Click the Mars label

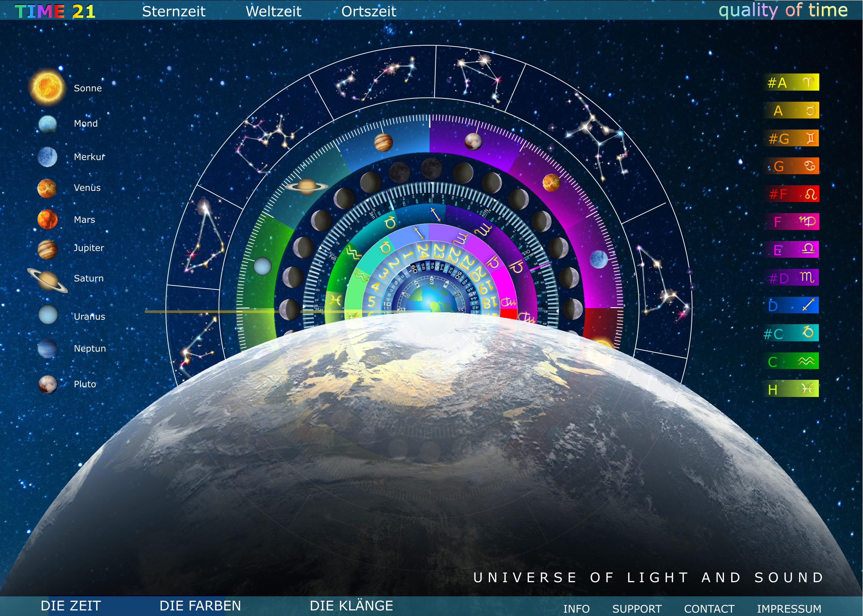point(84,219)
